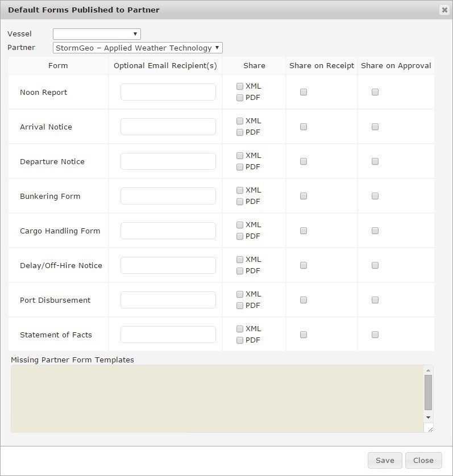453x476 pixels.
Task: Click the Noon Report email recipient field
Action: [168, 92]
